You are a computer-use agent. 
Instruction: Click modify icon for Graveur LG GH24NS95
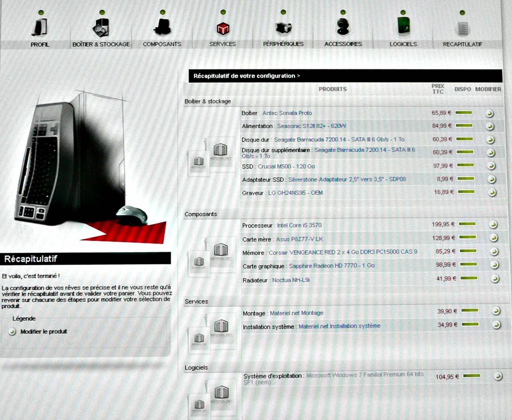[492, 192]
